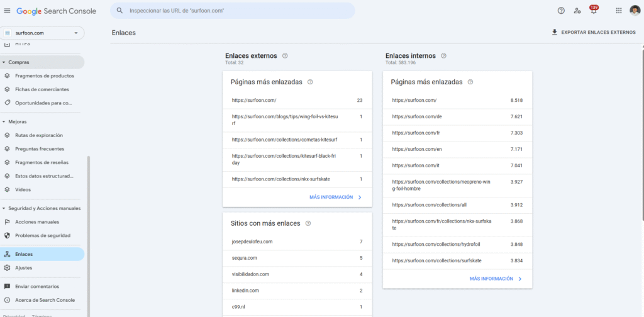Click the help icon beside Enlaces internos
Screen dimensions: 644x317
tap(443, 56)
